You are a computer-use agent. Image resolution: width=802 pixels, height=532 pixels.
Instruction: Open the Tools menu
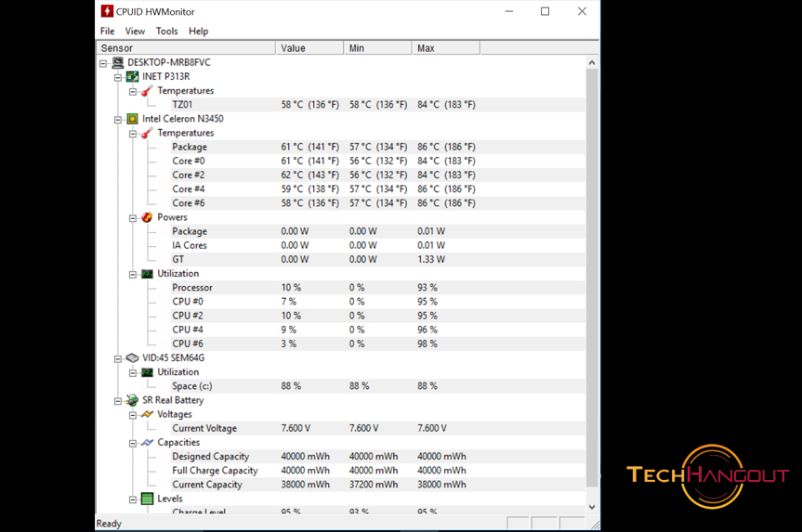[x=166, y=32]
